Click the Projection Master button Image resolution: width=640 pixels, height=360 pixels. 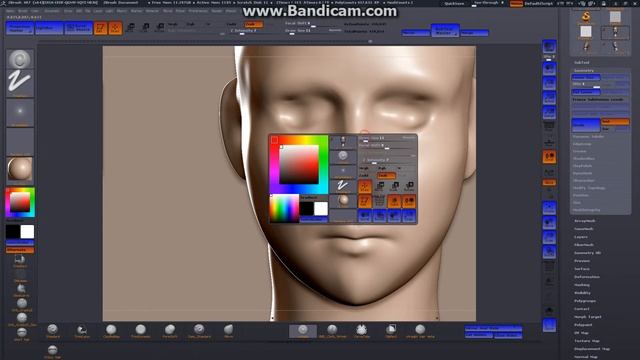pyautogui.click(x=20, y=28)
